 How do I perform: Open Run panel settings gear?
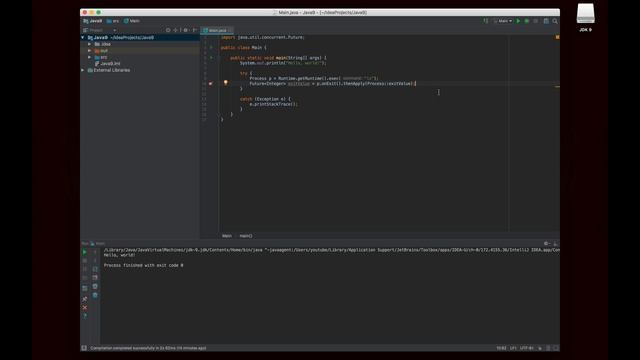[547, 243]
